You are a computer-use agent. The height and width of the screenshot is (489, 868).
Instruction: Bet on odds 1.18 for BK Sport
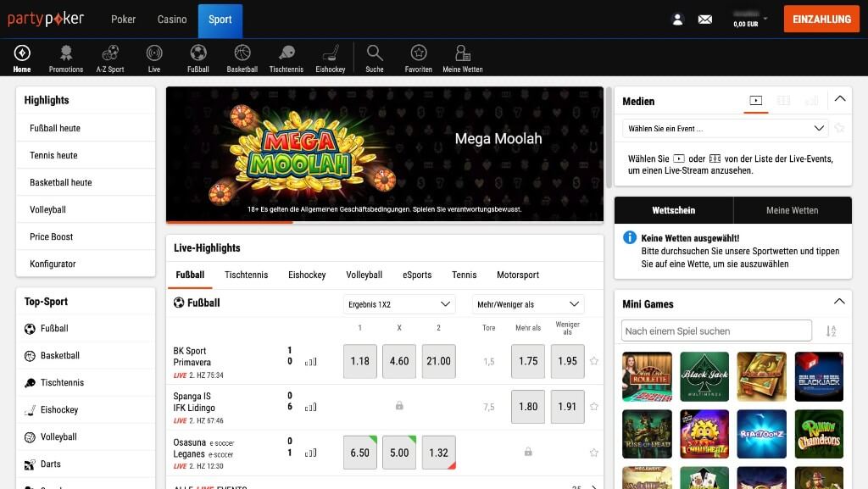[x=359, y=361]
